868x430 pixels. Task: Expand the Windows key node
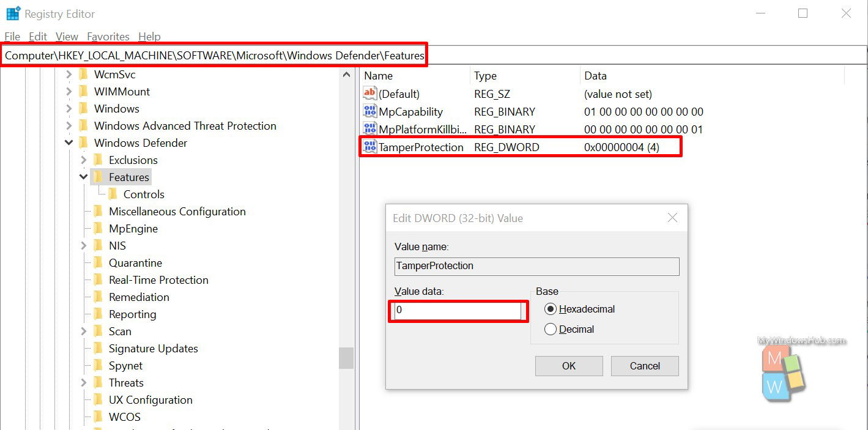click(69, 109)
